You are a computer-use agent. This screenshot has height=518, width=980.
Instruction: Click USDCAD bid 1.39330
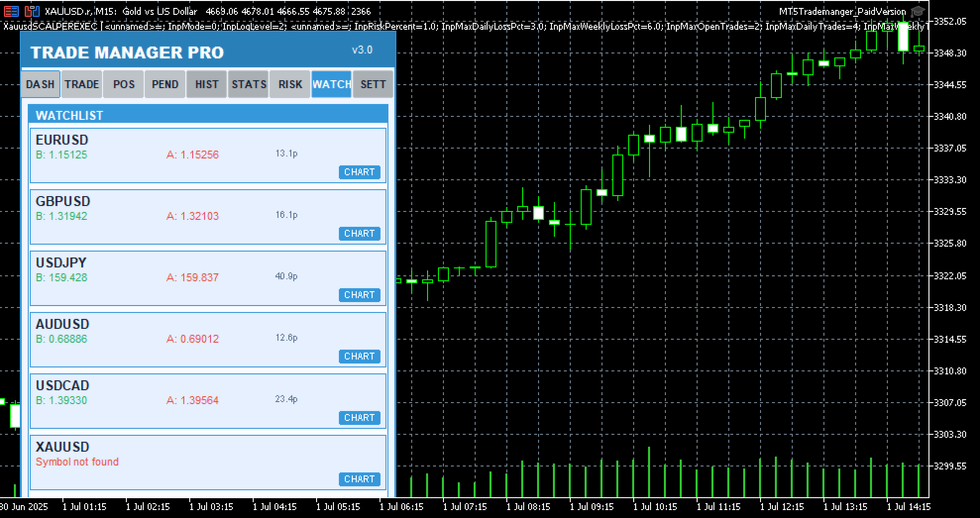coord(61,400)
